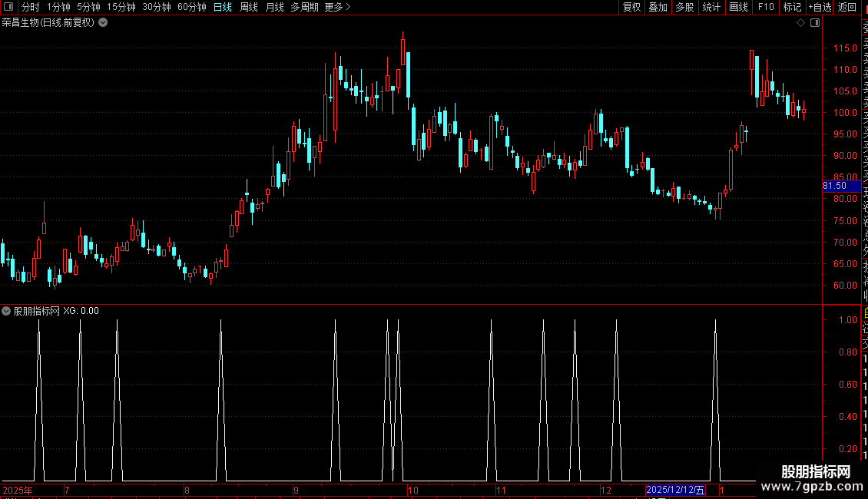Click the 叠加 overlay button
868x499 pixels.
(658, 7)
